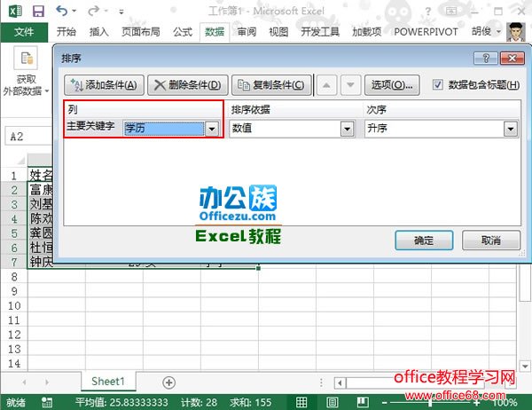Click the Name Box showing A2
532x410 pixels.
click(x=29, y=136)
